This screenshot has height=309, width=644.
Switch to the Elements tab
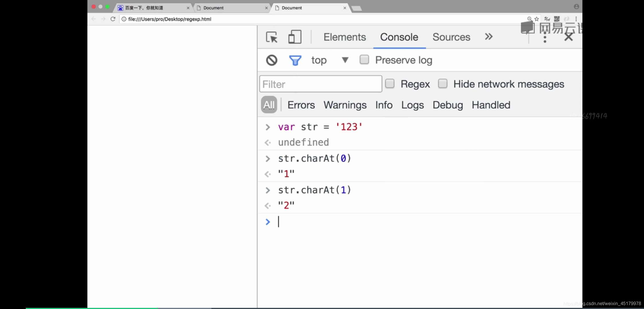345,37
